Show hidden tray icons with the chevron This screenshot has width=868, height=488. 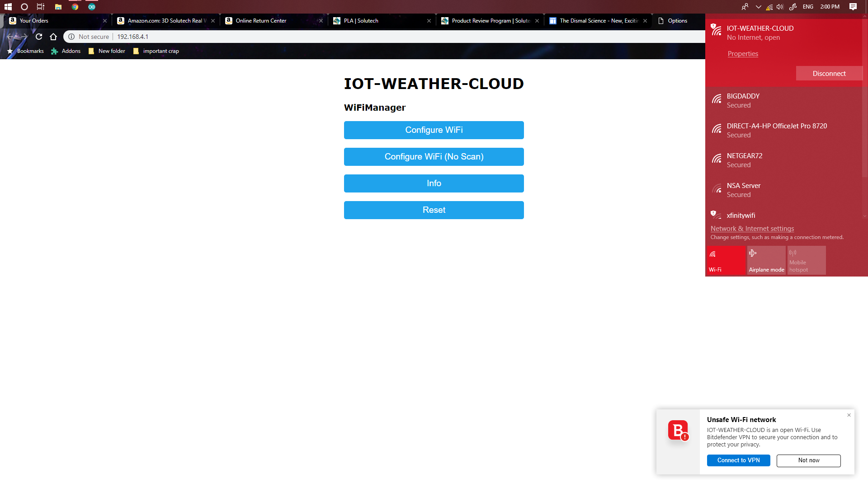point(759,7)
